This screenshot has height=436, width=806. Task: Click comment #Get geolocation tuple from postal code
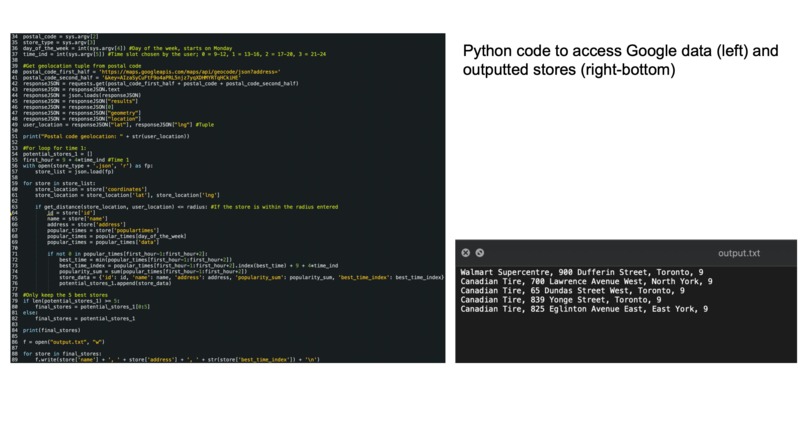pyautogui.click(x=82, y=66)
